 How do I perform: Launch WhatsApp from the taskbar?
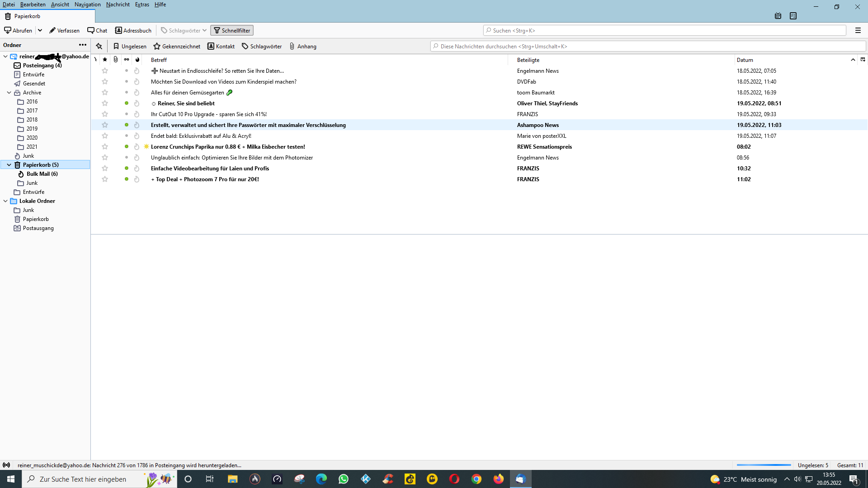(x=344, y=479)
